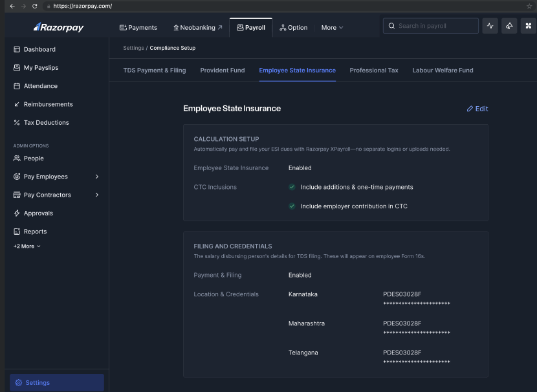Expand the Pay Employees submenu
Image resolution: width=537 pixels, height=392 pixels.
[97, 177]
